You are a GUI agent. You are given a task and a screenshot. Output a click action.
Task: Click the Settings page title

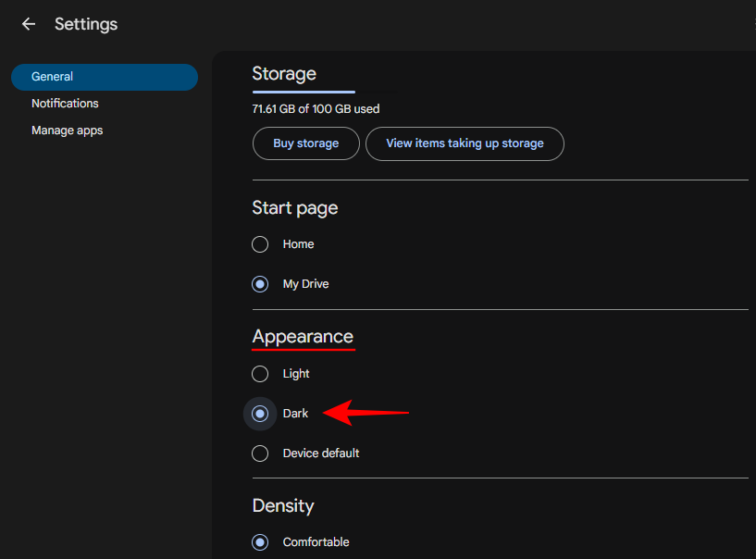[x=86, y=24]
